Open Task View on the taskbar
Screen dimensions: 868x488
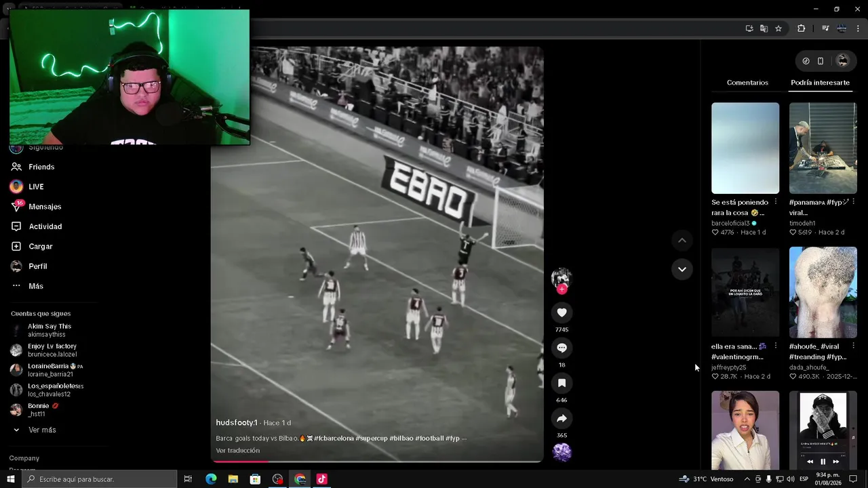188,479
